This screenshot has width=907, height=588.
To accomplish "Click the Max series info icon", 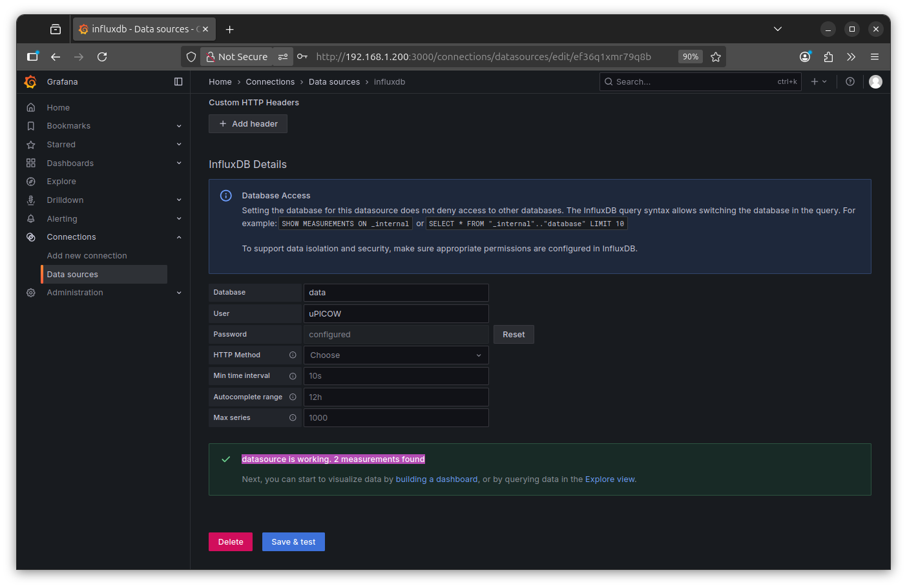I will [293, 418].
